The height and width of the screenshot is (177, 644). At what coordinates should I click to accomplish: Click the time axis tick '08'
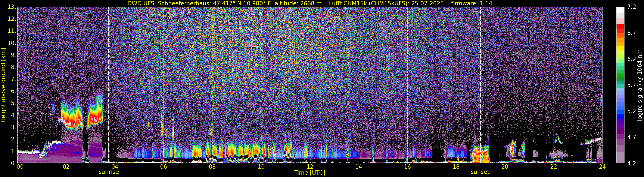click(x=212, y=167)
